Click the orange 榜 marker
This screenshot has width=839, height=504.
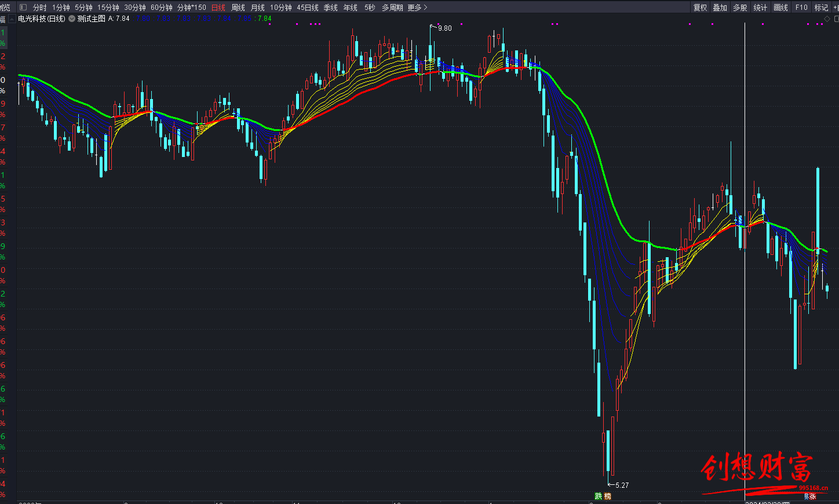point(607,496)
